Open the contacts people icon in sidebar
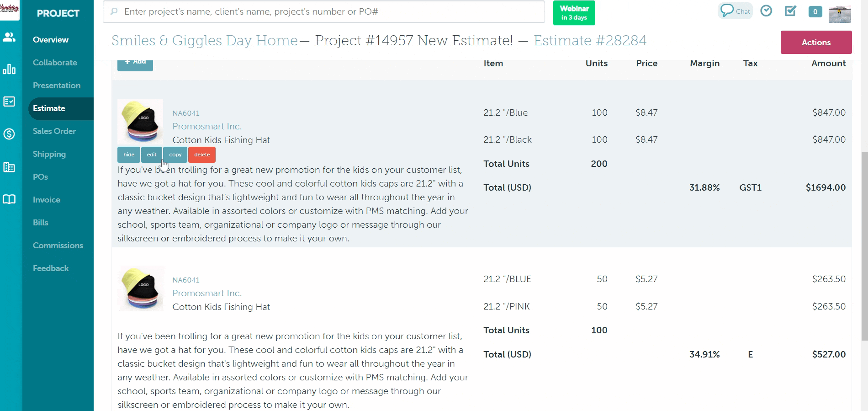Screen dimensions: 868x411 coord(9,37)
